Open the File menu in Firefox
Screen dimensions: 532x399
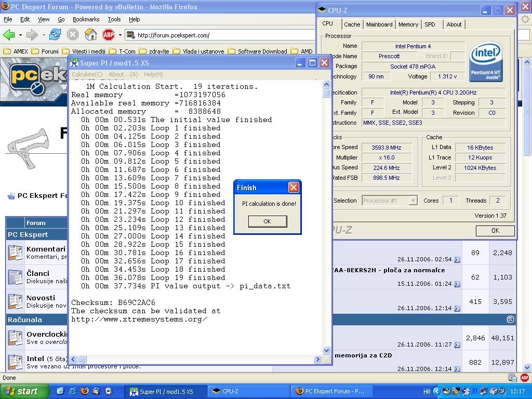coord(8,19)
